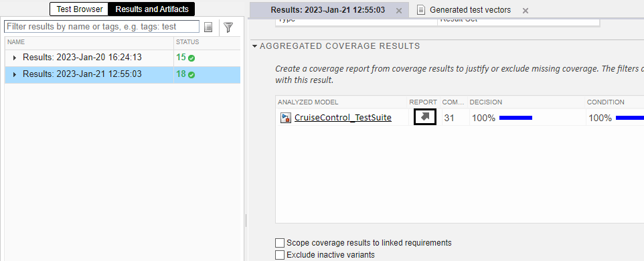The image size is (644, 261).
Task: Select Results and Artifacts tab
Action: coord(152,9)
